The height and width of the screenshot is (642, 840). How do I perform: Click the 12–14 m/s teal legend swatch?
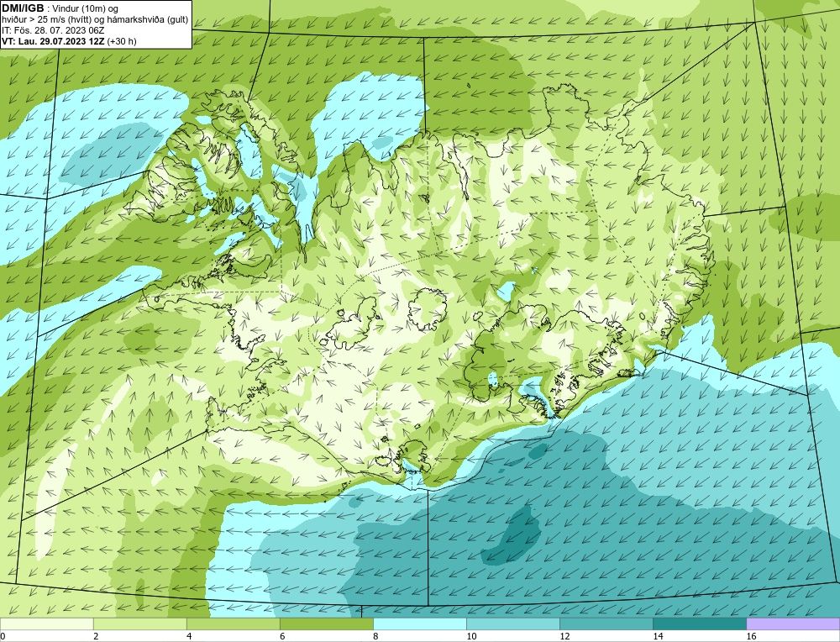606,624
